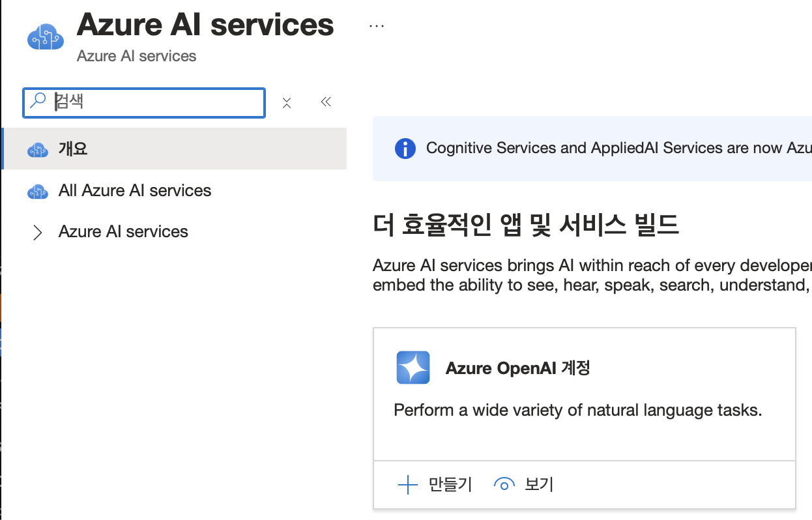Click the Azure OpenAI sparkle icon
The width and height of the screenshot is (812, 520).
(x=413, y=368)
